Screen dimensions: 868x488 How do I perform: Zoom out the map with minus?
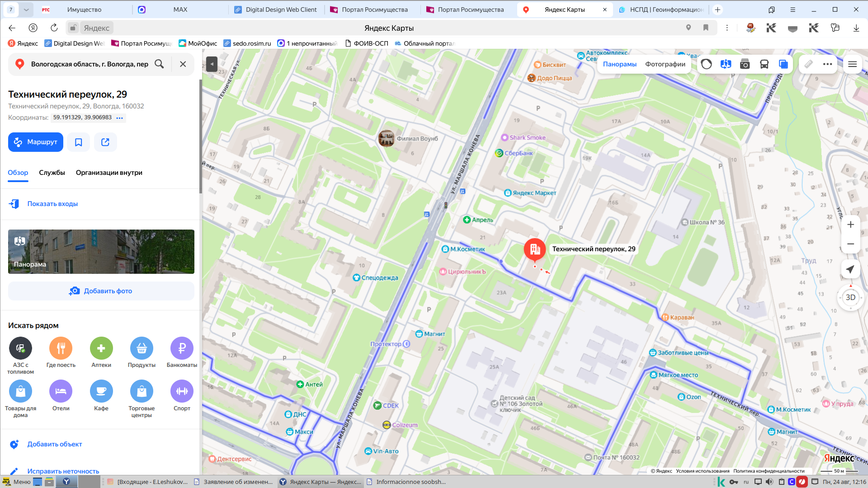pos(851,244)
